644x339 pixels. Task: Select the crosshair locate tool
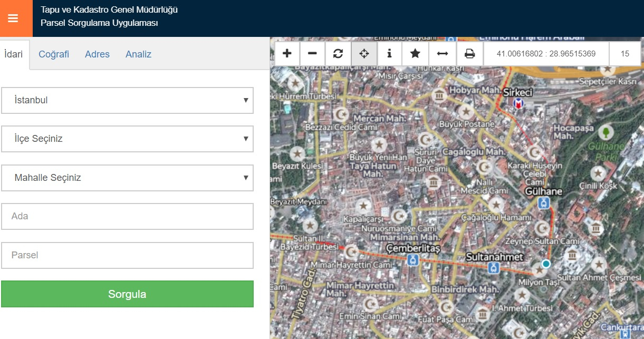point(364,54)
